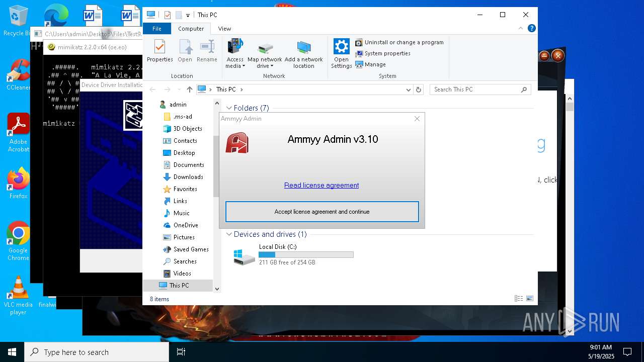Switch to details view layout icon
The width and height of the screenshot is (644, 362).
click(518, 299)
